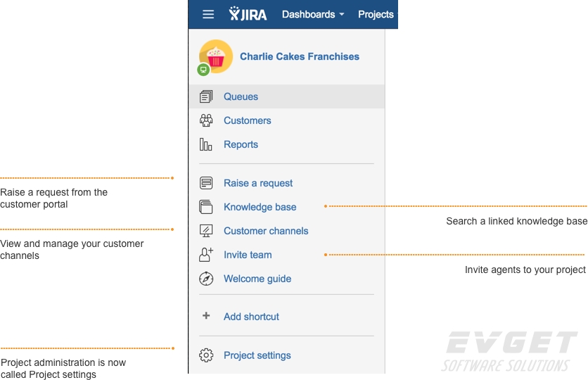Click the Knowledge base book icon
Screen dimensions: 588x380
[206, 207]
